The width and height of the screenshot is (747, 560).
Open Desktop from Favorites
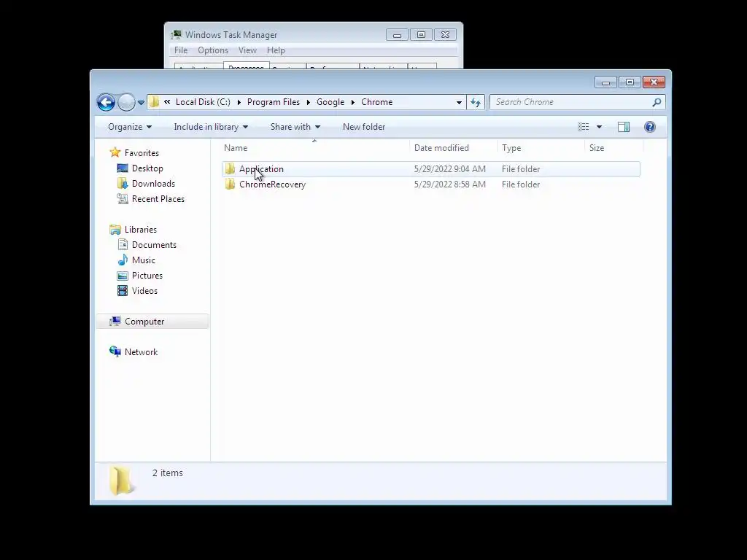click(x=147, y=168)
